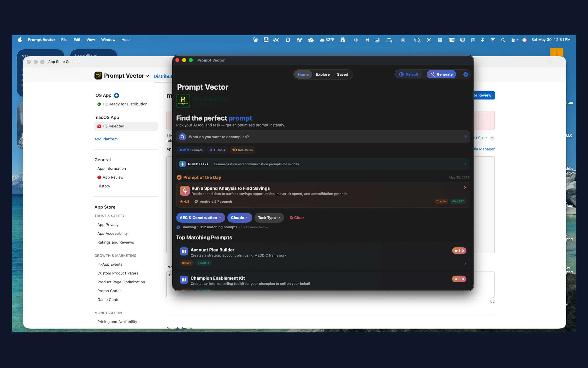Clear the active filters
The image size is (588, 368).
click(x=297, y=218)
